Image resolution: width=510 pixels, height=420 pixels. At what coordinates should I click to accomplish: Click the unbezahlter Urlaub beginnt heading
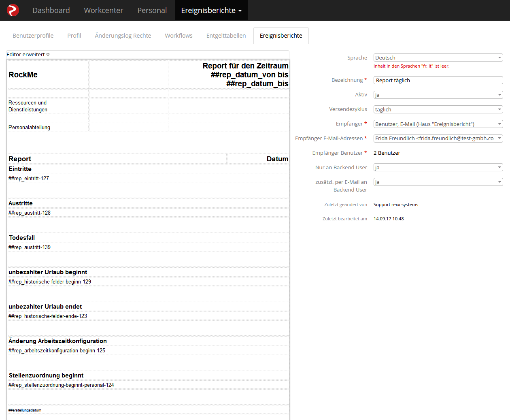(x=48, y=272)
